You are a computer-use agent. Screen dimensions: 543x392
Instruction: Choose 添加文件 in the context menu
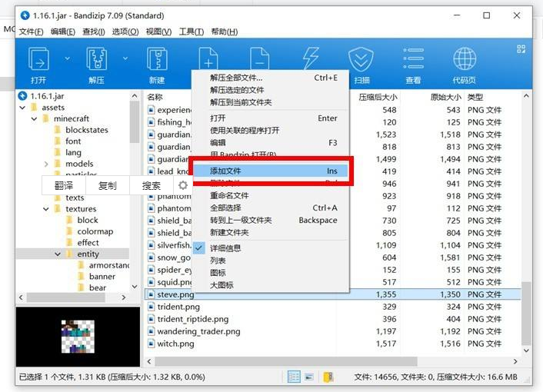coord(271,171)
